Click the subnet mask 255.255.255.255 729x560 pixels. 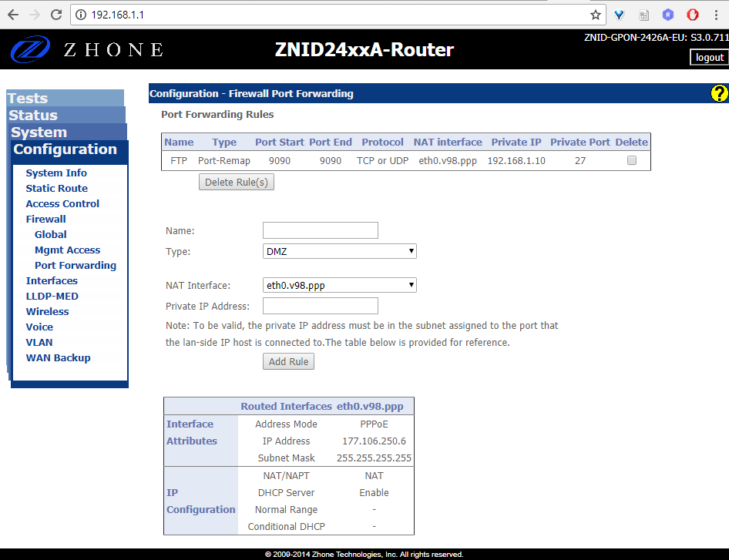click(374, 458)
